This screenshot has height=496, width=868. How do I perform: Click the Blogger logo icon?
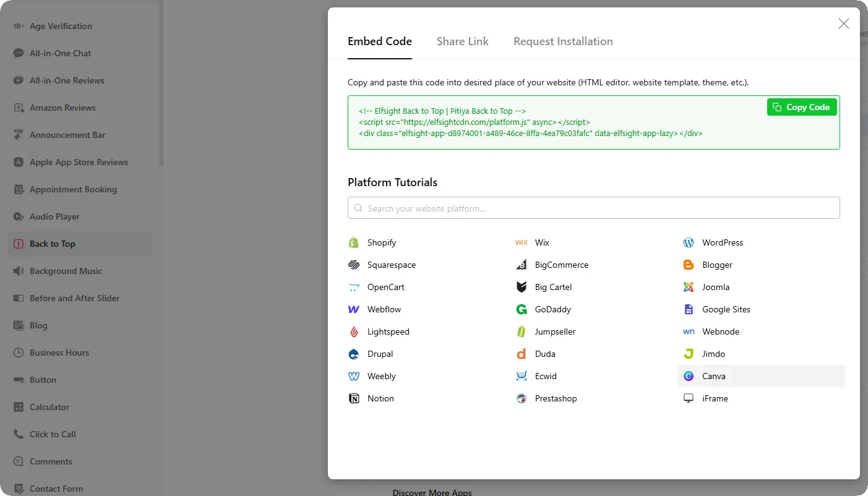pos(689,265)
